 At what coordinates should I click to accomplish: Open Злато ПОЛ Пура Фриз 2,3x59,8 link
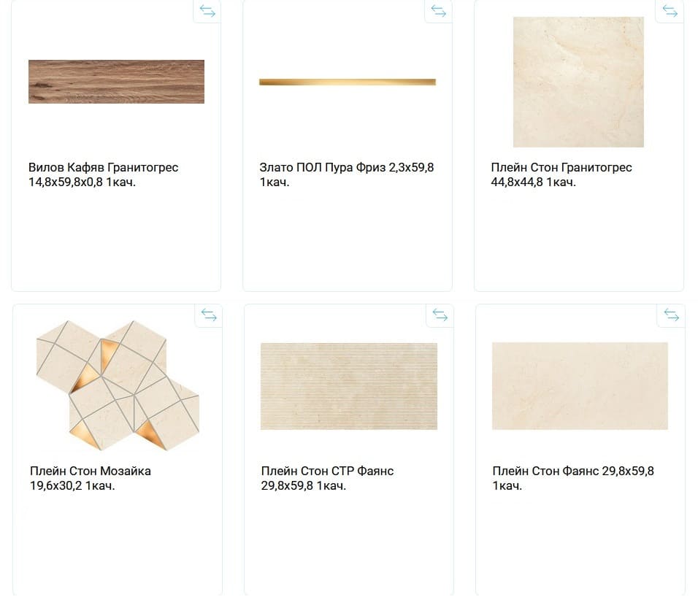pos(346,174)
